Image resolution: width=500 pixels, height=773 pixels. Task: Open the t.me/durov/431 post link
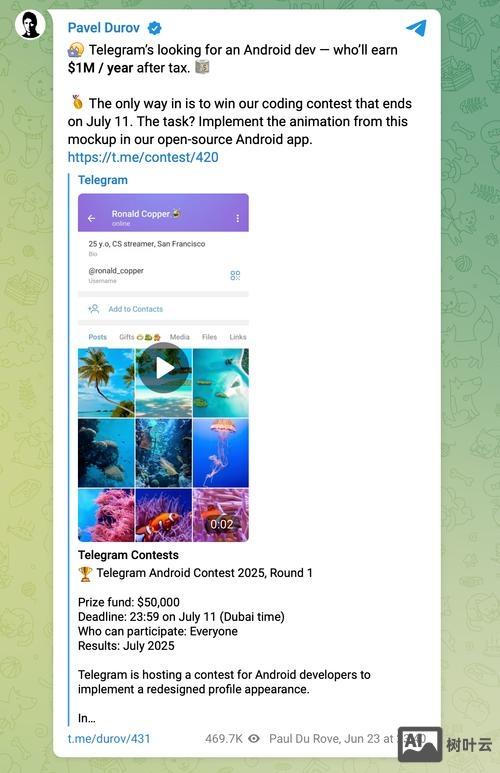(109, 738)
